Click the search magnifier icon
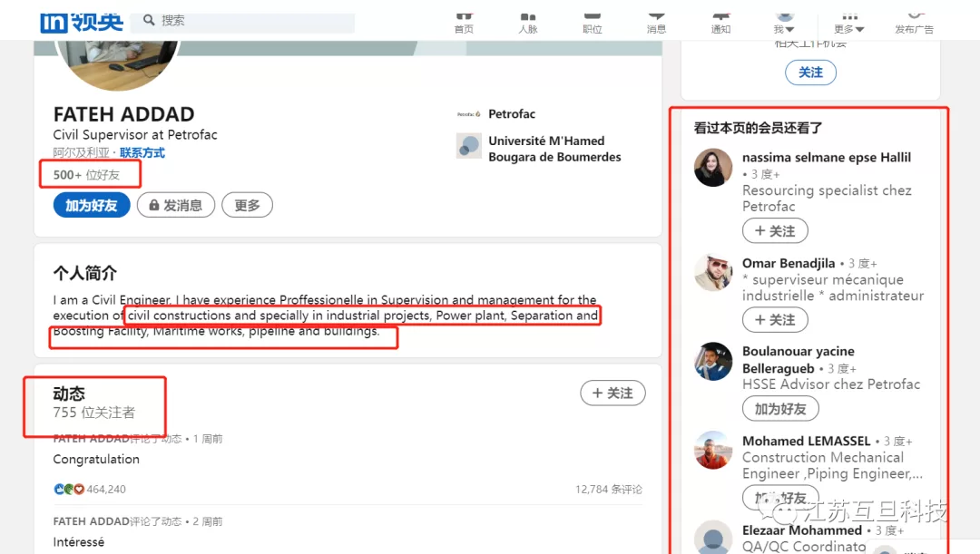 tap(149, 20)
